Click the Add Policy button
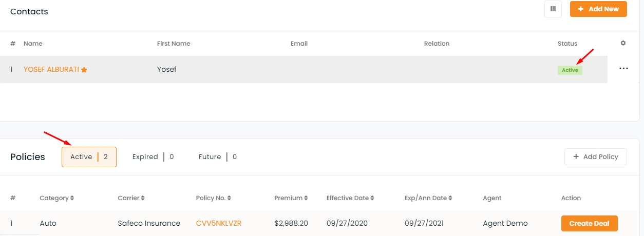The image size is (644, 236). click(596, 157)
